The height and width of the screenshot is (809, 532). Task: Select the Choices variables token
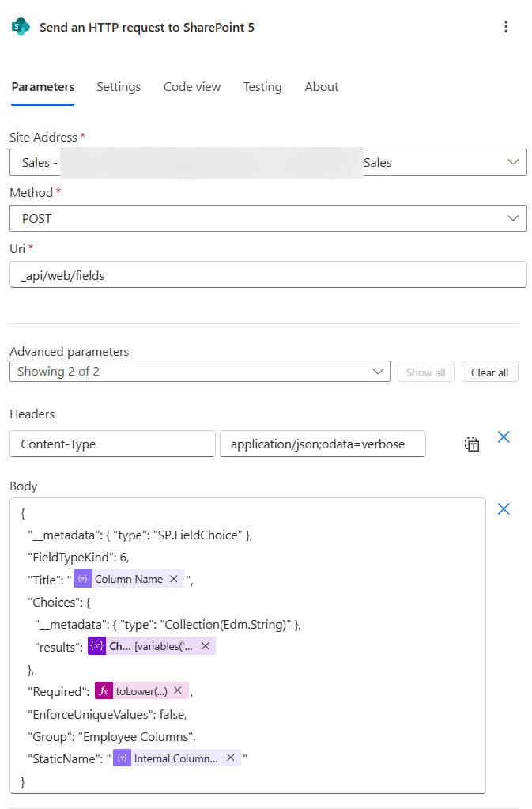coord(151,646)
